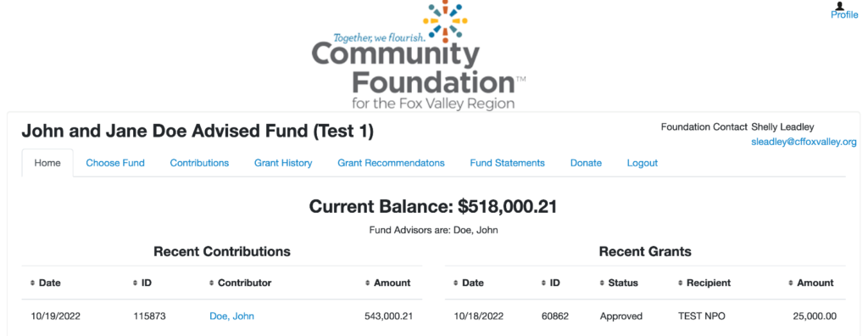Go to the Grant Recommendatons tab
The width and height of the screenshot is (868, 336).
pos(392,163)
